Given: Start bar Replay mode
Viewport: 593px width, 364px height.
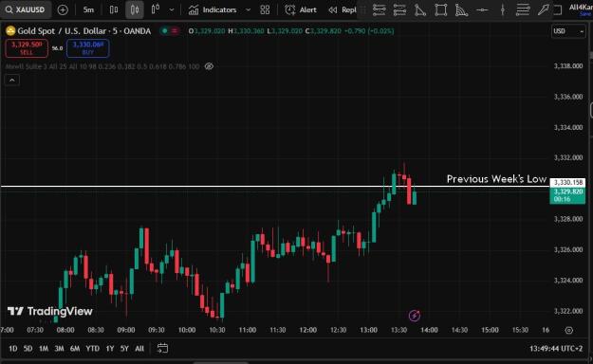Looking at the screenshot, I should [343, 9].
